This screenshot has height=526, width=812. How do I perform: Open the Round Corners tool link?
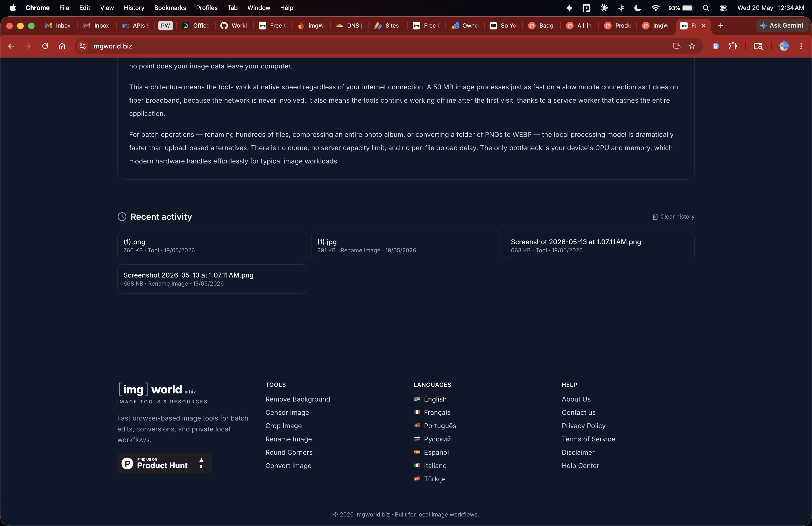click(x=289, y=452)
